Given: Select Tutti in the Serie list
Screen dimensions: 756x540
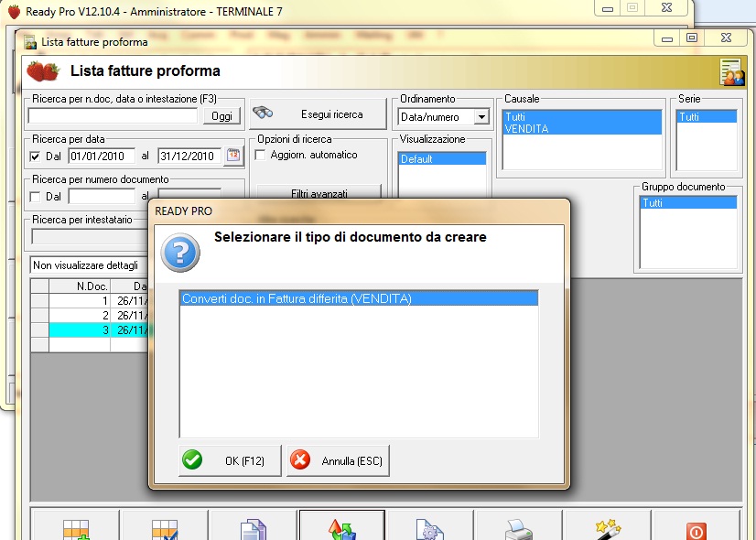Looking at the screenshot, I should [707, 116].
